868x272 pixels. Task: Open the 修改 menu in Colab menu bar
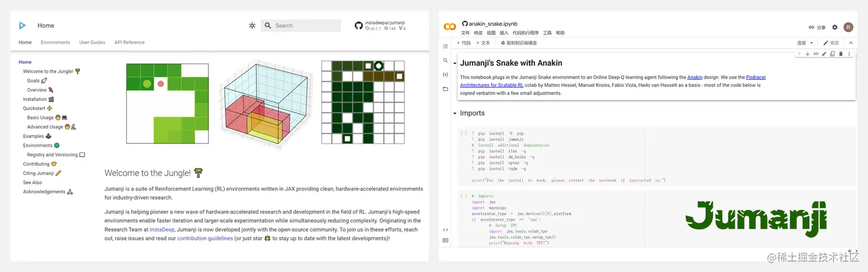[478, 33]
